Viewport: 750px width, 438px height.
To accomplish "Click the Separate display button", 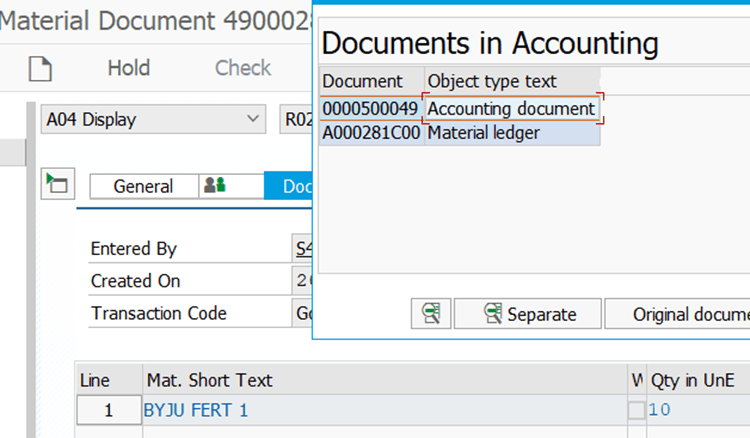I will (x=529, y=314).
